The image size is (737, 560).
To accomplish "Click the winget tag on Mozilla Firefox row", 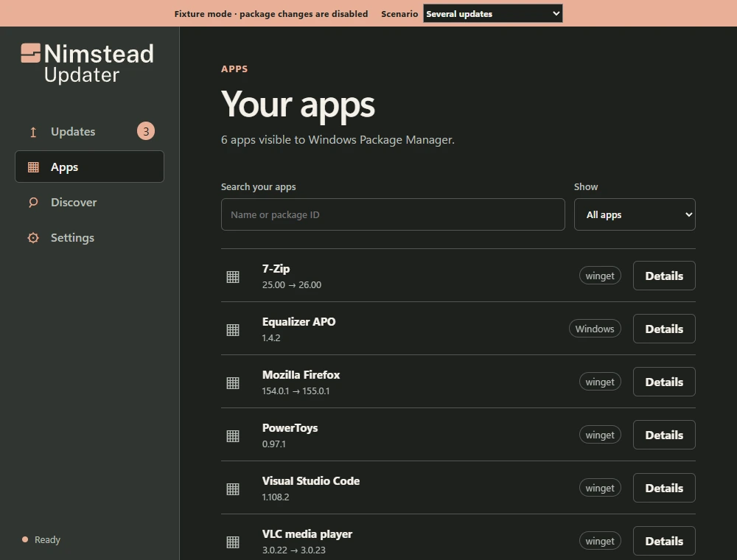I will coord(600,382).
